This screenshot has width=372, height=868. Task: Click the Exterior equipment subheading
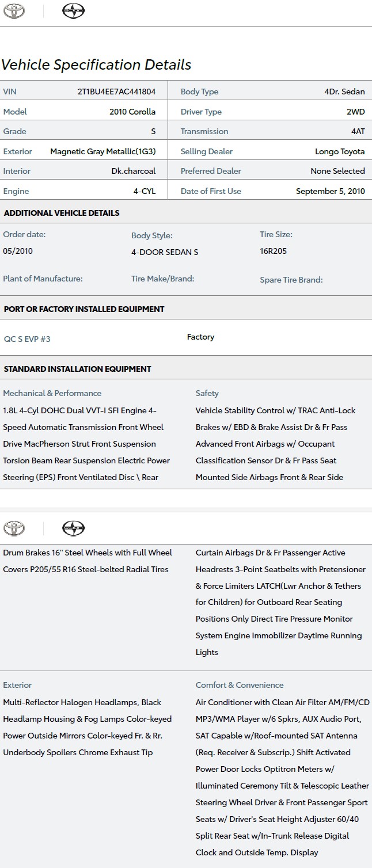pyautogui.click(x=17, y=685)
